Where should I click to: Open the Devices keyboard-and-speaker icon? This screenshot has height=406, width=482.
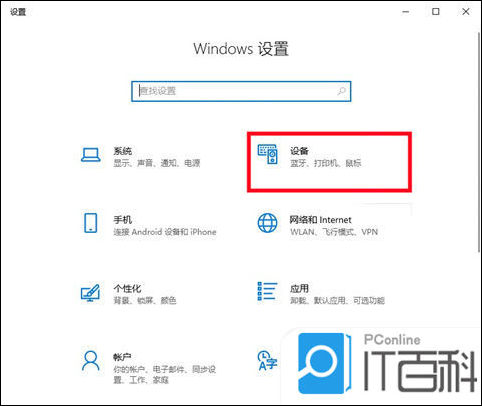[x=267, y=154]
